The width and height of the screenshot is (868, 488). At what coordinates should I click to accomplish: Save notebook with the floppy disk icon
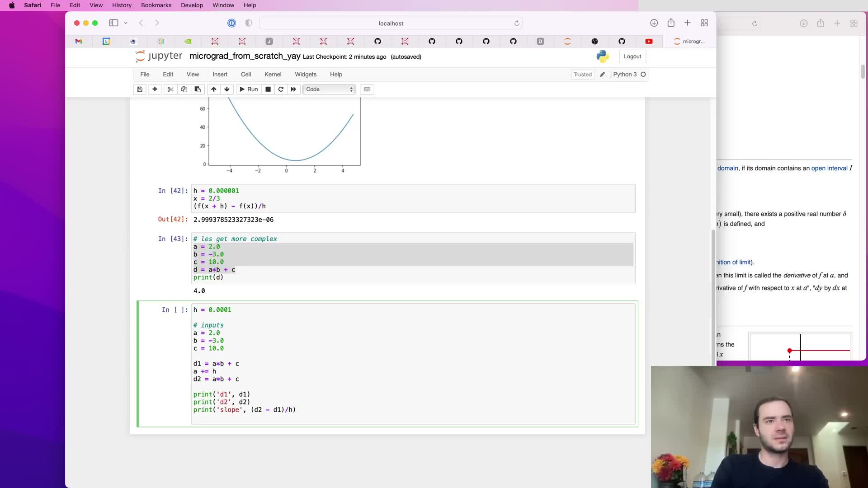pos(140,89)
